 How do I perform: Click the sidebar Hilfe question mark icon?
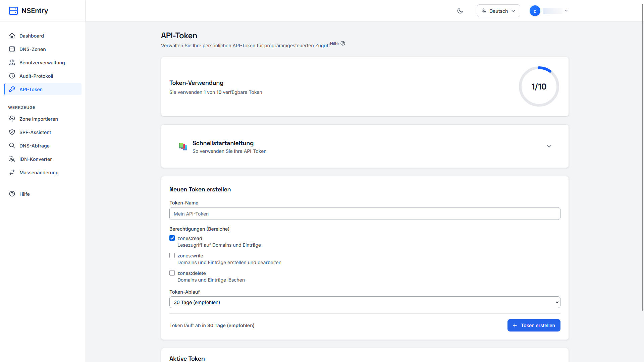pyautogui.click(x=12, y=194)
